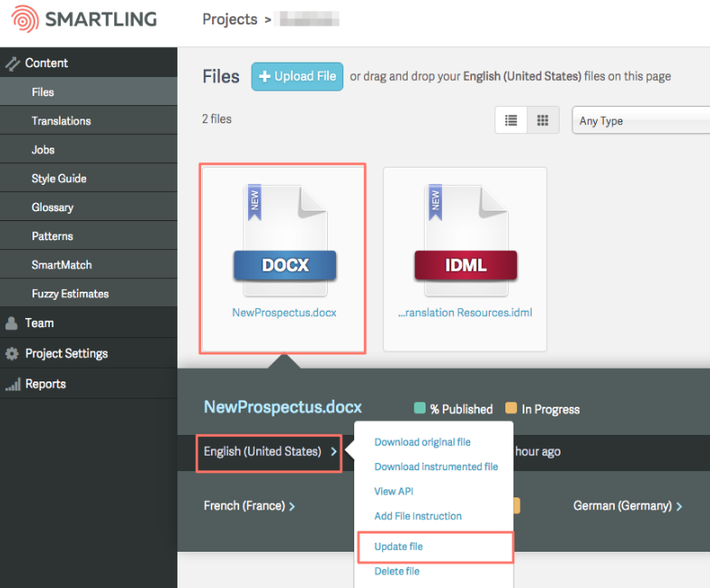The image size is (710, 588).
Task: Click the IDML file icon
Action: (x=465, y=240)
